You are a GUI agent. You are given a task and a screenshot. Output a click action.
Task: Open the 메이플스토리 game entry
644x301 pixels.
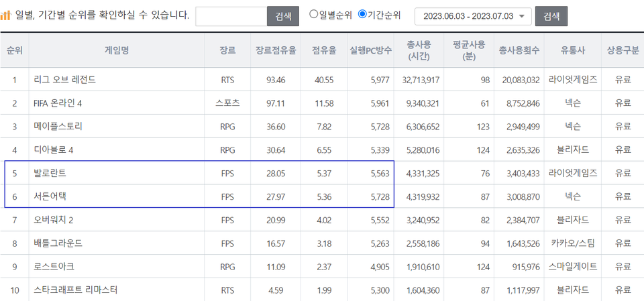pos(58,127)
